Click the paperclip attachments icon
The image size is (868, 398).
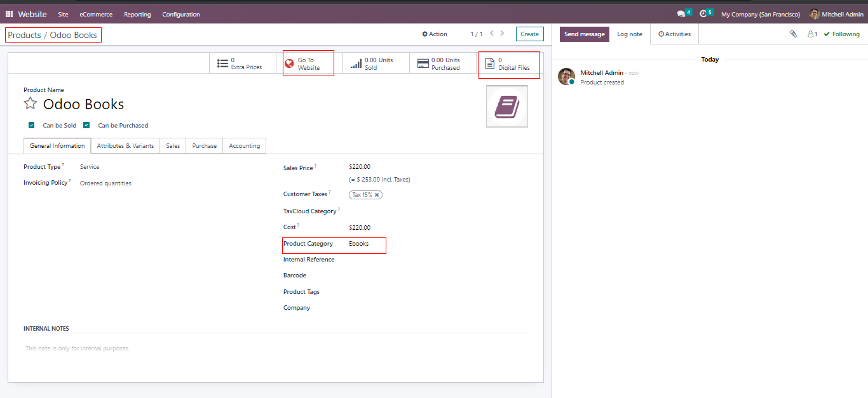(x=794, y=34)
